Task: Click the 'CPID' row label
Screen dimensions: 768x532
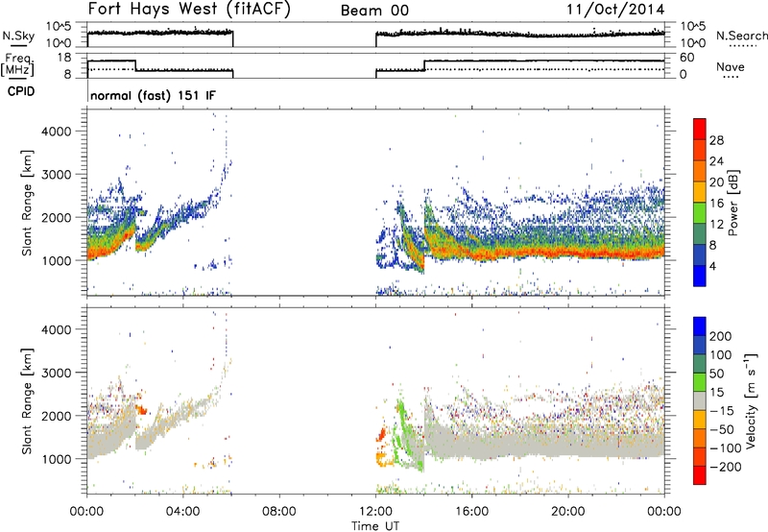Action: click(x=21, y=91)
